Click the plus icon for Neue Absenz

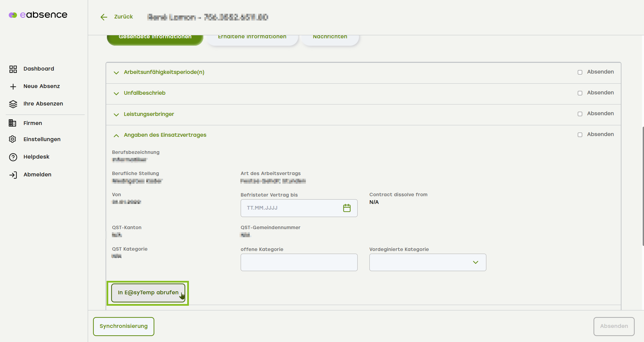[13, 87]
